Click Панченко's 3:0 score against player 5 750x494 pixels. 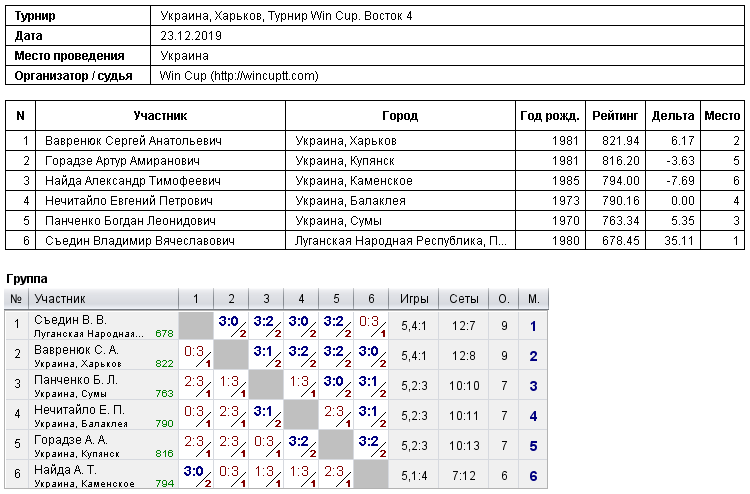(x=333, y=382)
